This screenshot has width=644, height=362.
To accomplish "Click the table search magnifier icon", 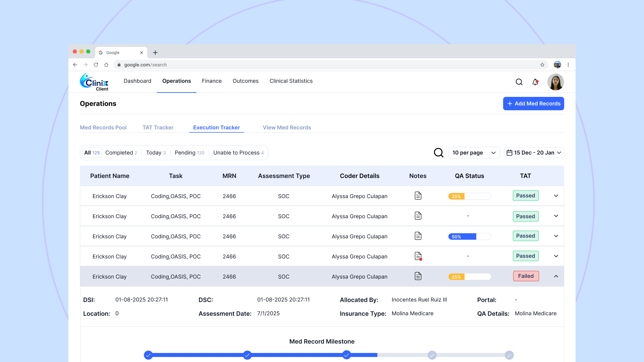I will [x=438, y=153].
